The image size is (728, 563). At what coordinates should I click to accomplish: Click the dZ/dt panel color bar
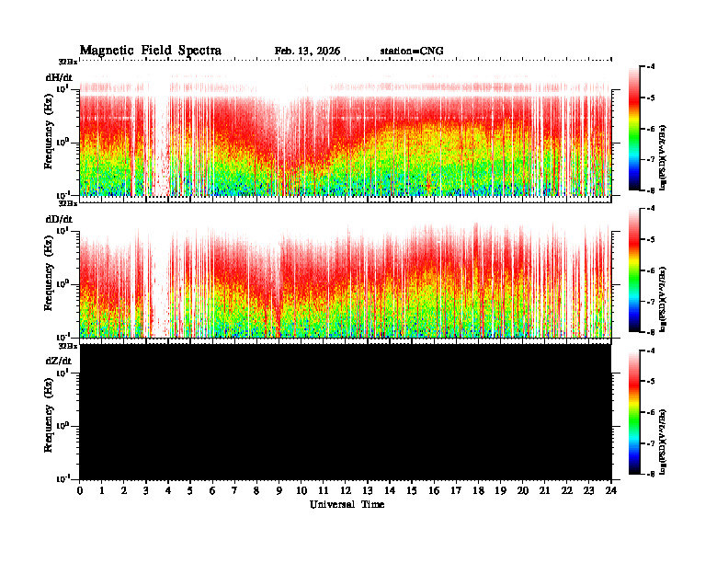tap(634, 412)
